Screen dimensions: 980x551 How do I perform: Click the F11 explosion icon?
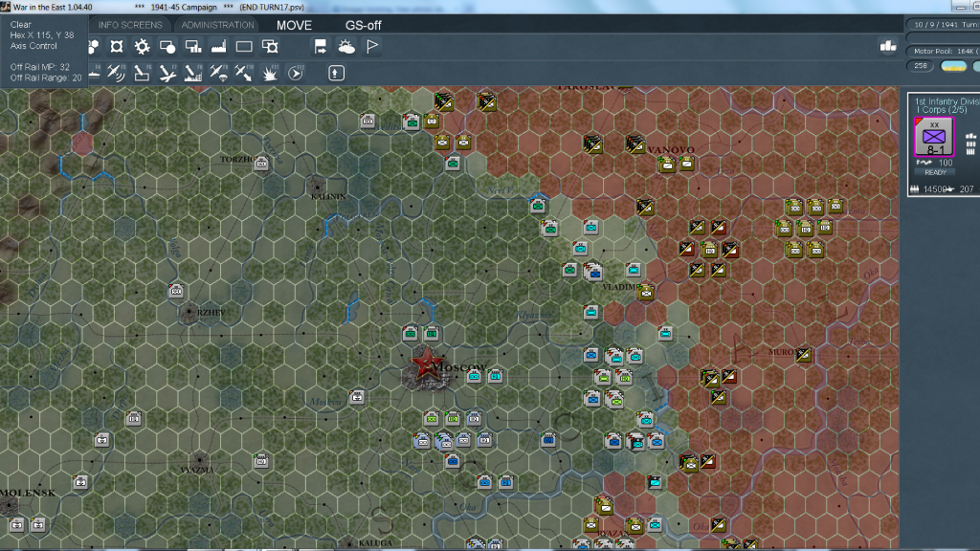coord(270,72)
